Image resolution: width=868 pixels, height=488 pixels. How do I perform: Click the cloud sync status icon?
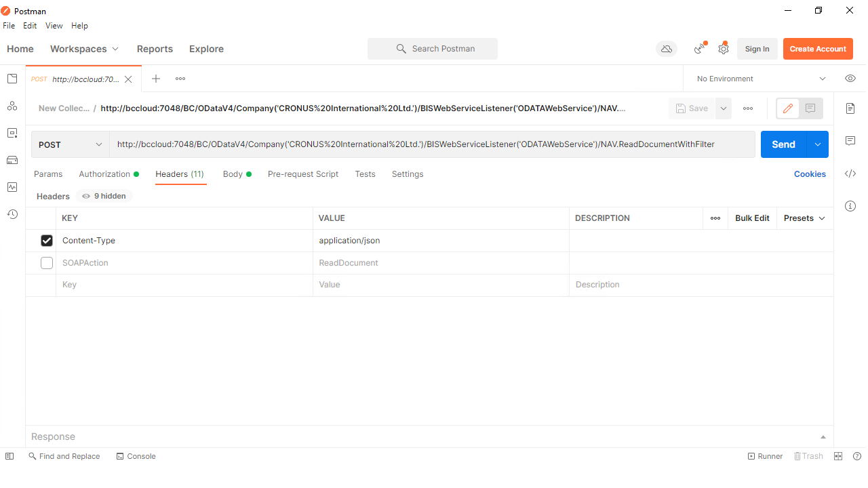point(667,49)
